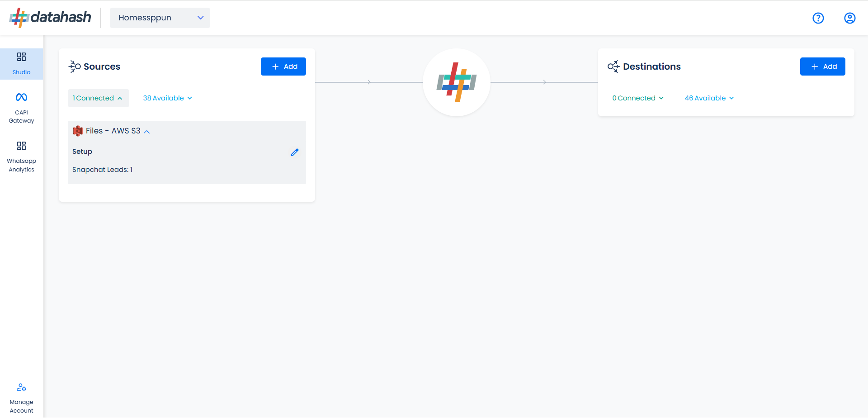The width and height of the screenshot is (868, 418).
Task: Open the datahash logo home link
Action: pos(50,18)
